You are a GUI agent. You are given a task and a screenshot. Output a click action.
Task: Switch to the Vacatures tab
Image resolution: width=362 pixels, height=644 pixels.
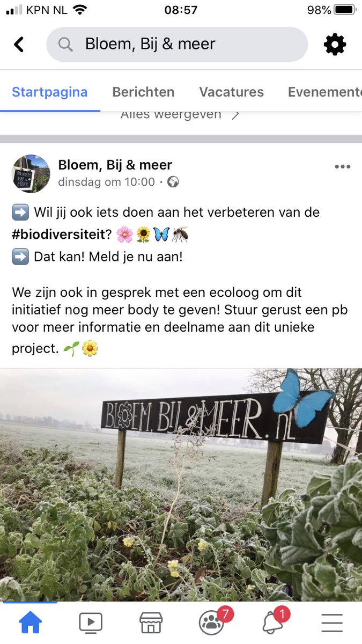(x=232, y=92)
